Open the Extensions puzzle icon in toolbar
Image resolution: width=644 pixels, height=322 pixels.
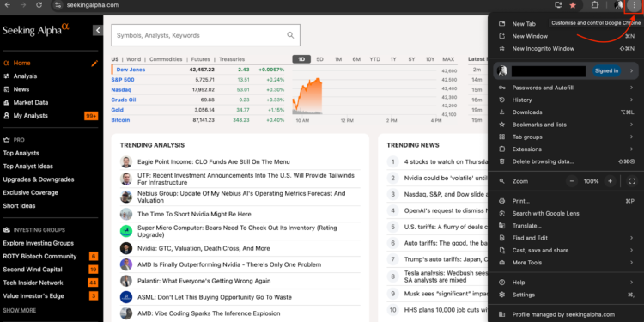[x=594, y=5]
